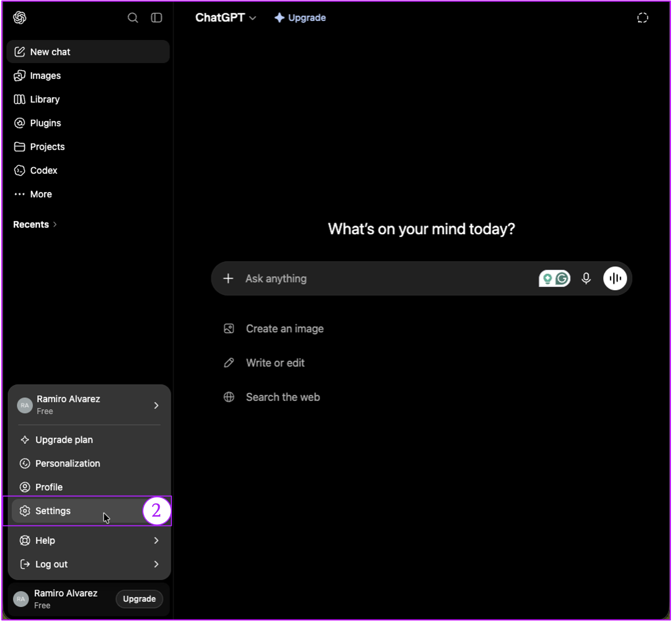Image resolution: width=672 pixels, height=622 pixels.
Task: Click the New chat pencil icon
Action: 20,52
